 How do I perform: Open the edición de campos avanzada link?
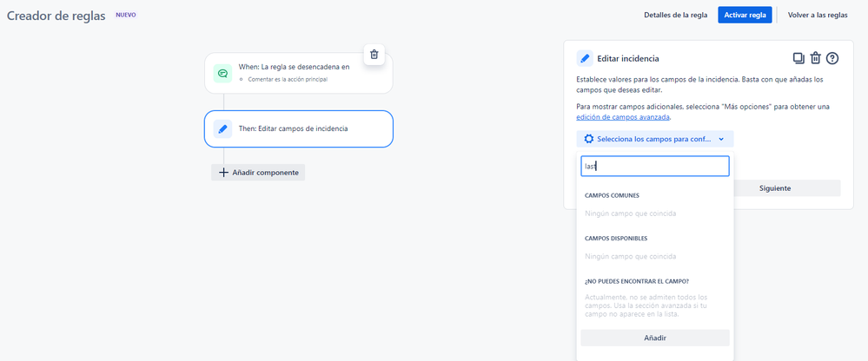pyautogui.click(x=623, y=117)
